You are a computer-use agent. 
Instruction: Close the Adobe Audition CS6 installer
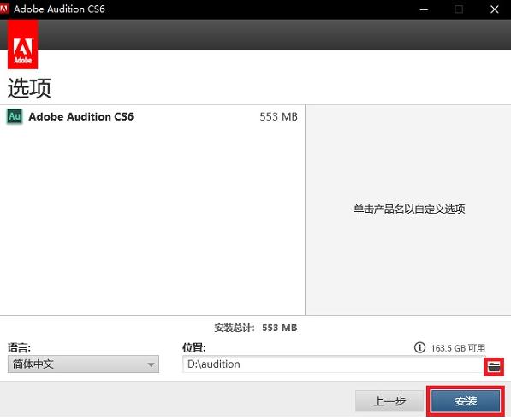495,9
